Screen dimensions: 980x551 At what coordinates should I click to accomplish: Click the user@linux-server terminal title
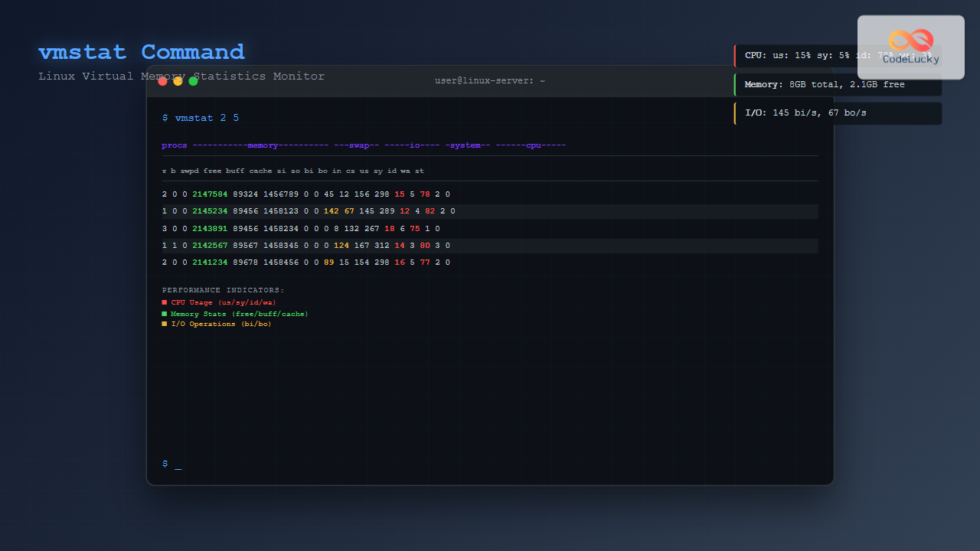coord(490,81)
